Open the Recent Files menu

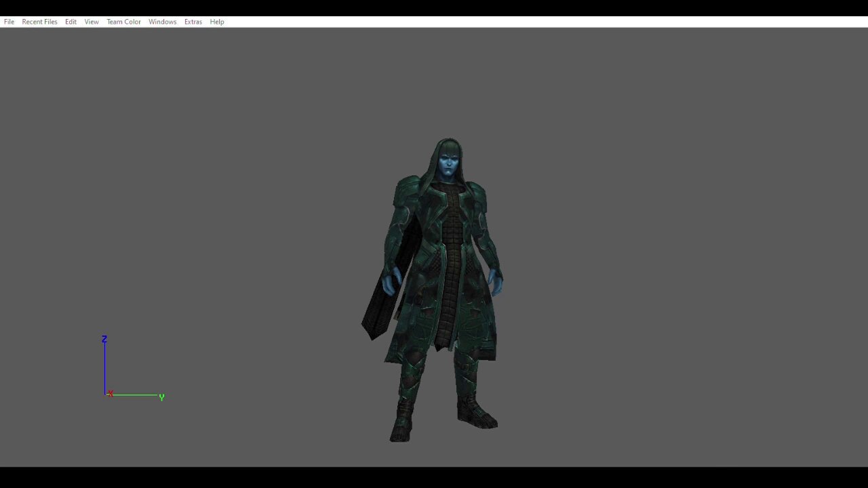coord(39,22)
